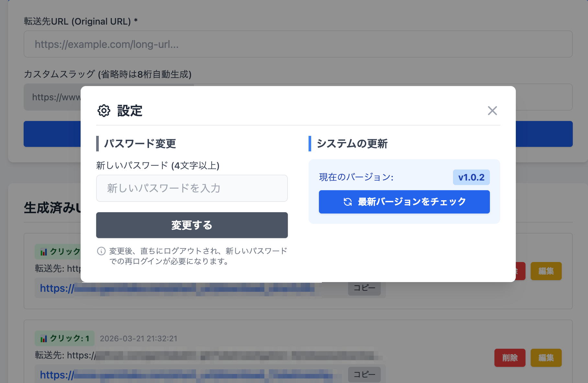Click the refresh icon inside the version check button
Viewport: 588px width, 383px height.
pos(347,202)
